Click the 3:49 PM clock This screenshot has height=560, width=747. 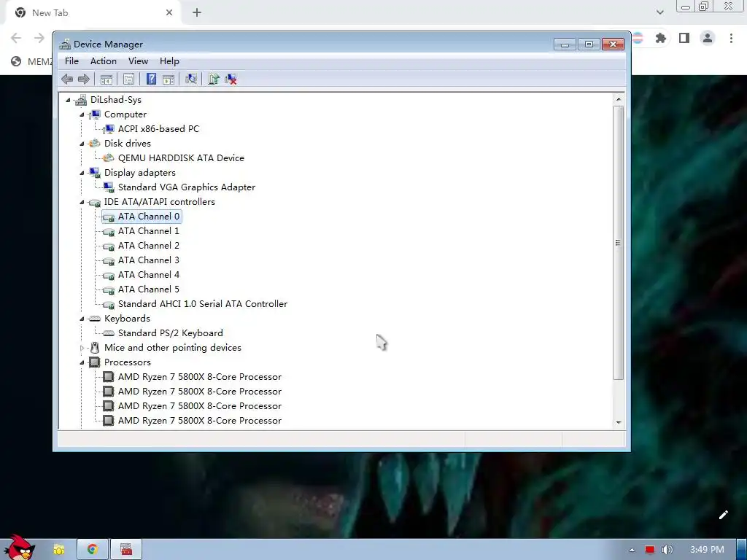click(707, 550)
